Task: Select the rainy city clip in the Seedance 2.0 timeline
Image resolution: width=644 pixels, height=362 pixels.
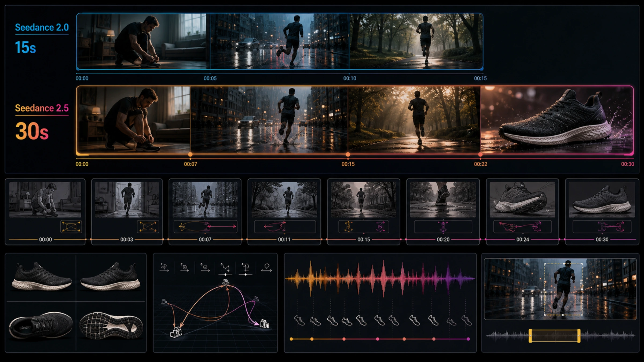Action: tap(279, 41)
